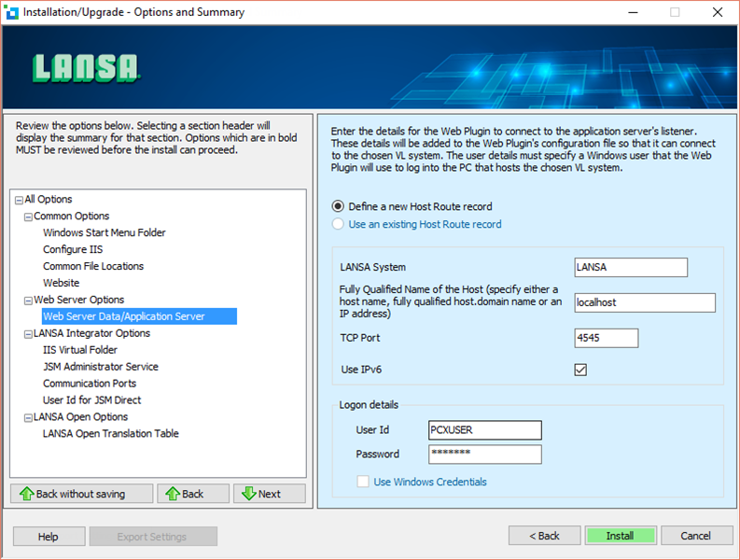Image resolution: width=740 pixels, height=560 pixels.
Task: Select the LANSA Open Options label
Action: tap(80, 417)
